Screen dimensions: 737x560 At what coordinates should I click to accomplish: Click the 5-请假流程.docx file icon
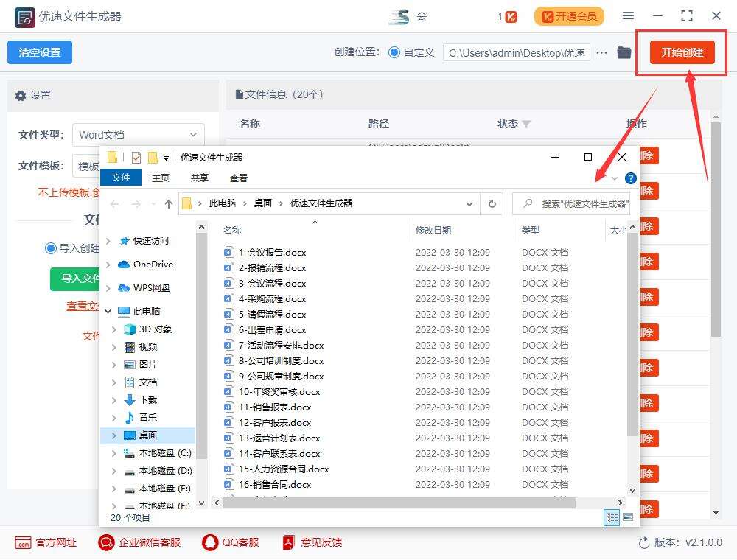coord(228,315)
